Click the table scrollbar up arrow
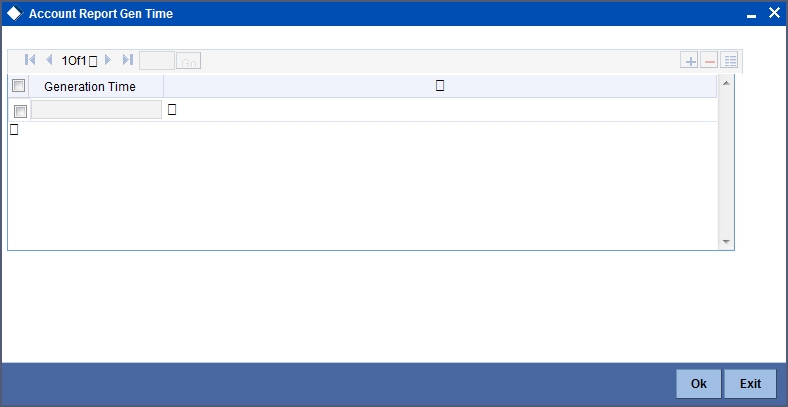This screenshot has height=407, width=788. click(726, 82)
